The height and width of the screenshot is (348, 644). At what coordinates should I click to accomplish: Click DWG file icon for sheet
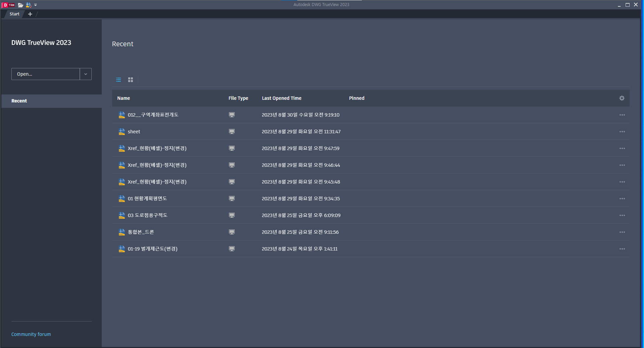click(122, 132)
